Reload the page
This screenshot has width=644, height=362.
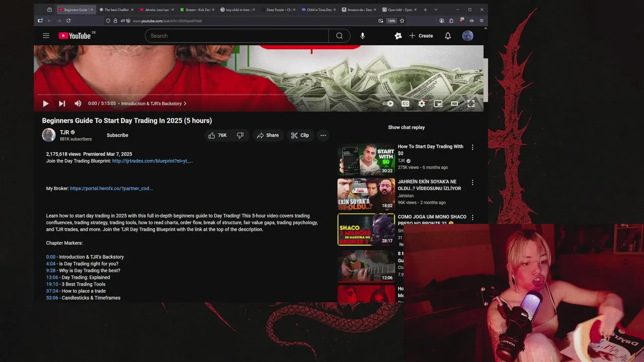[x=68, y=21]
